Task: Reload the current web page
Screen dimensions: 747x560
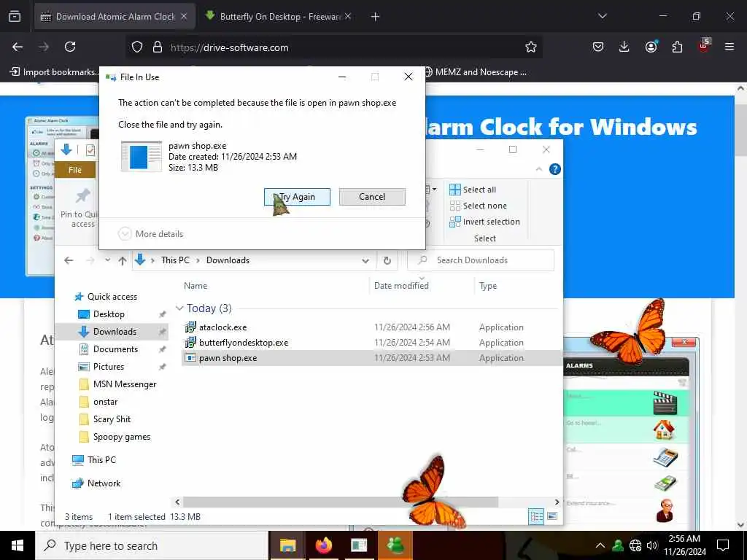Action: [70, 47]
